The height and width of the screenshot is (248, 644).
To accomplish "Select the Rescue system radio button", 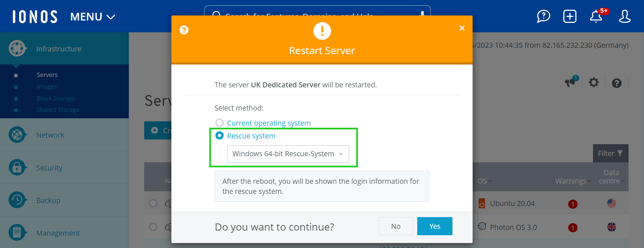I will 219,135.
